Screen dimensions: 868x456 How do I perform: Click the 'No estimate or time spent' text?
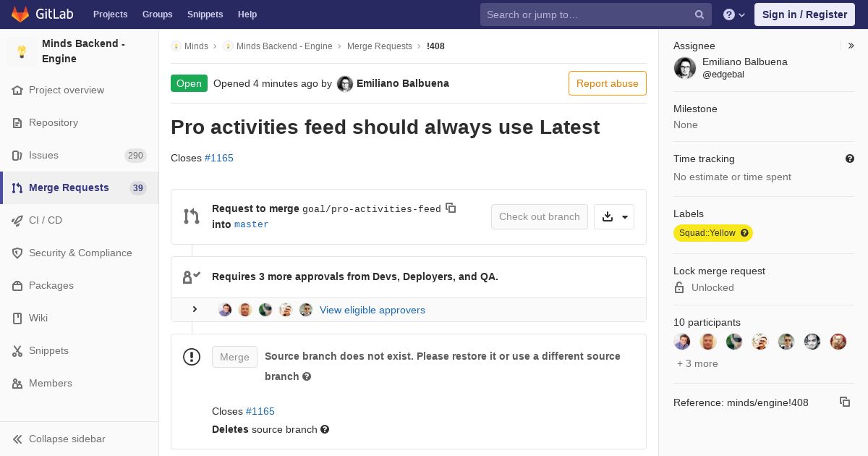(732, 177)
